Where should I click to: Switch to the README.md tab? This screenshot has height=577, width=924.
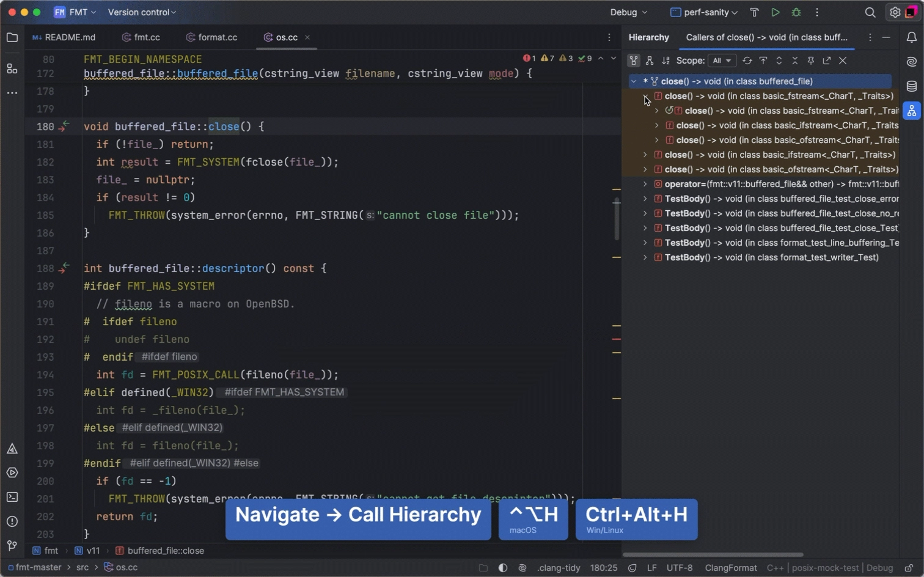(64, 37)
